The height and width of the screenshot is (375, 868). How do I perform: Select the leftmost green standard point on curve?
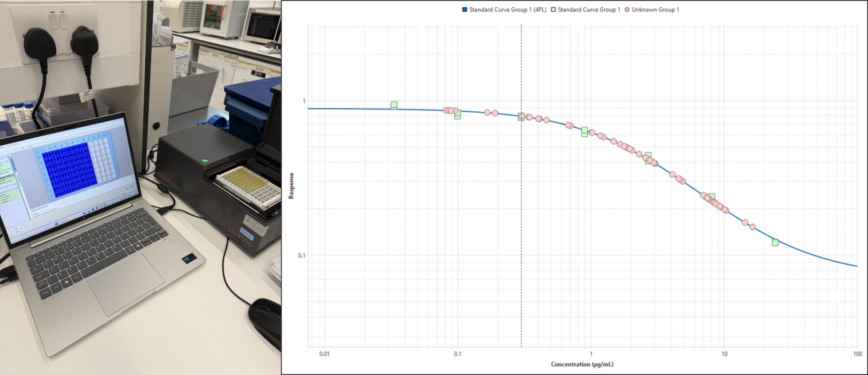pos(394,105)
